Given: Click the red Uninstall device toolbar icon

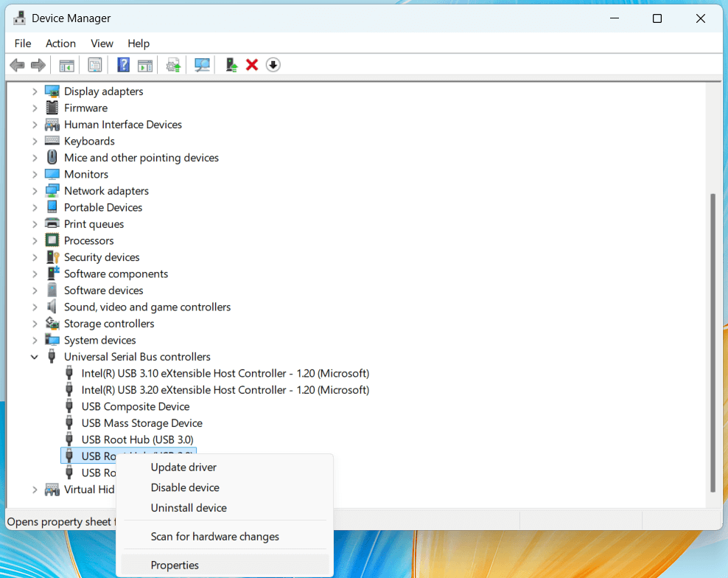Looking at the screenshot, I should [252, 65].
